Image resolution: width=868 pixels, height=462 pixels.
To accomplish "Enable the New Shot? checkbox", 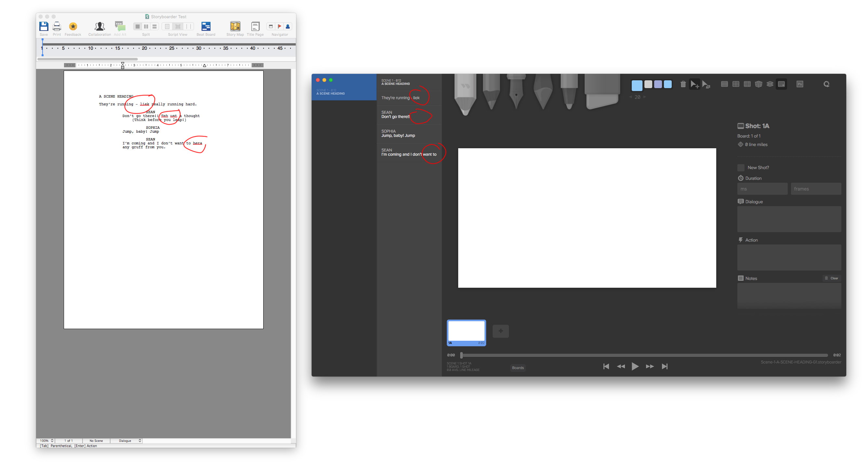I will 741,167.
